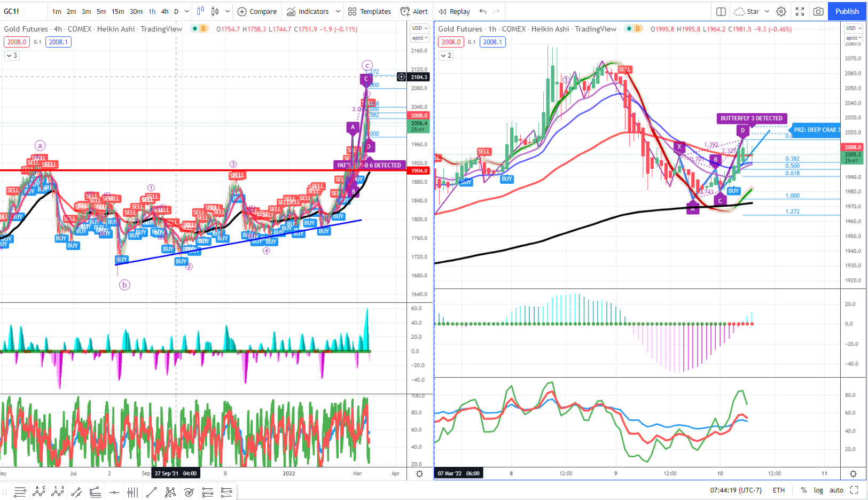
Task: Select the trend-based Fib extension tool
Action: pyautogui.click(x=226, y=492)
